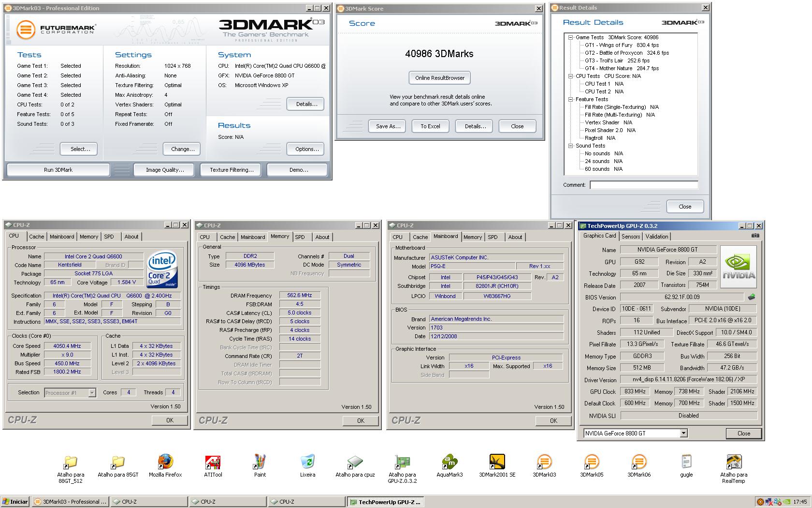Click the Intel Core 2 Quad logo
The height and width of the screenshot is (508, 812).
click(x=162, y=269)
